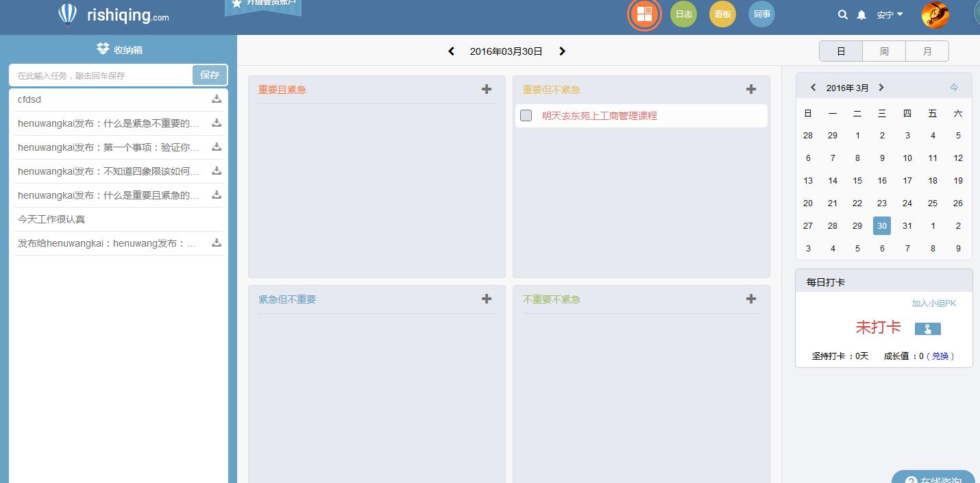Image resolution: width=980 pixels, height=483 pixels.
Task: Open the search magnifier icon
Action: [x=843, y=14]
